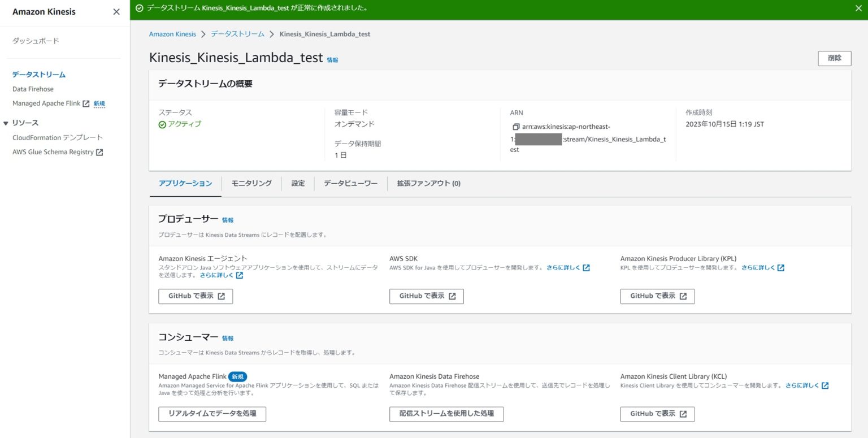Open the データビューワー tab
The height and width of the screenshot is (438, 868).
[x=350, y=183]
